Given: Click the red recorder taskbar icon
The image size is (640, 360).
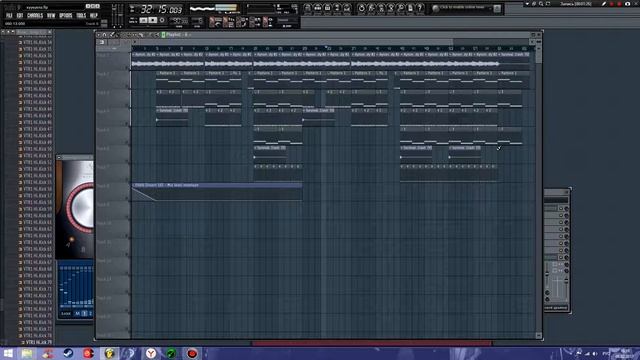Looking at the screenshot, I should [x=192, y=353].
